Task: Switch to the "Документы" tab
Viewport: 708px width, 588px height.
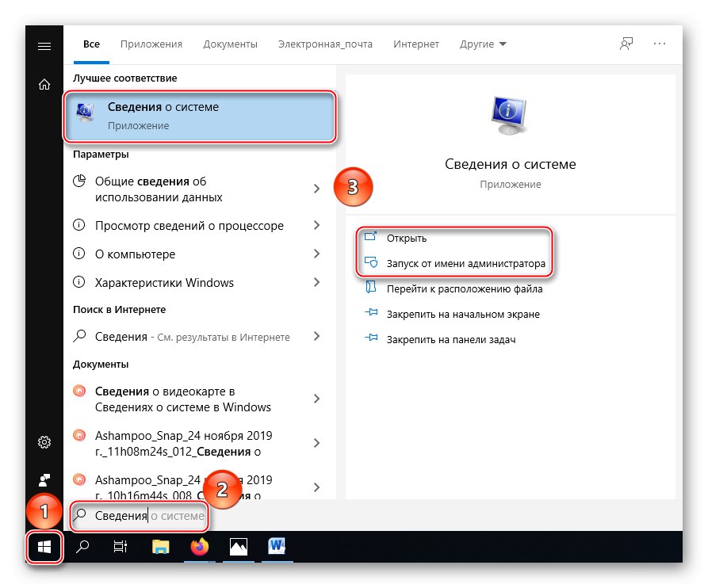Action: tap(230, 44)
